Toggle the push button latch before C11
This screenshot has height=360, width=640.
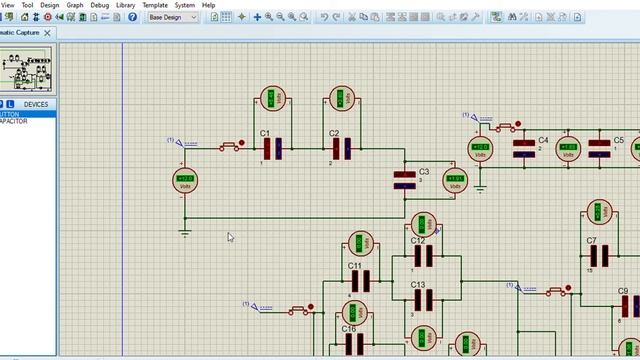click(311, 307)
